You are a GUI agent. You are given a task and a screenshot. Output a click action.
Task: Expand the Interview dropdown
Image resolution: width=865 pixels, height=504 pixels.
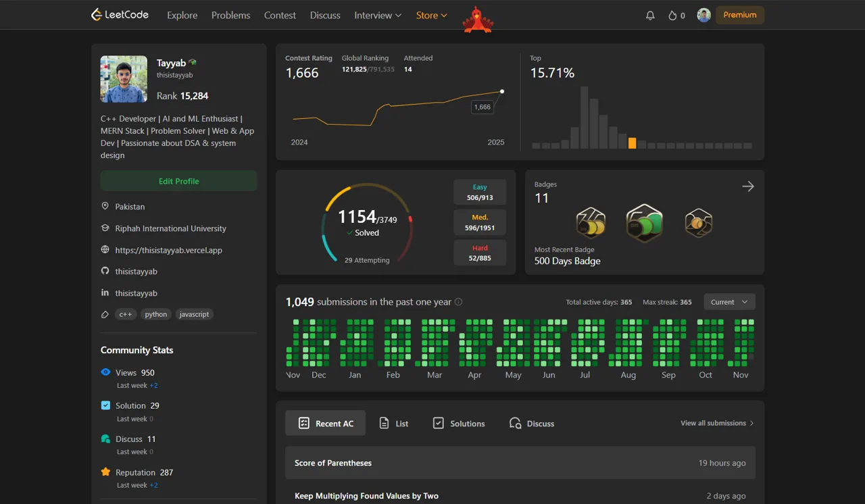pos(378,15)
